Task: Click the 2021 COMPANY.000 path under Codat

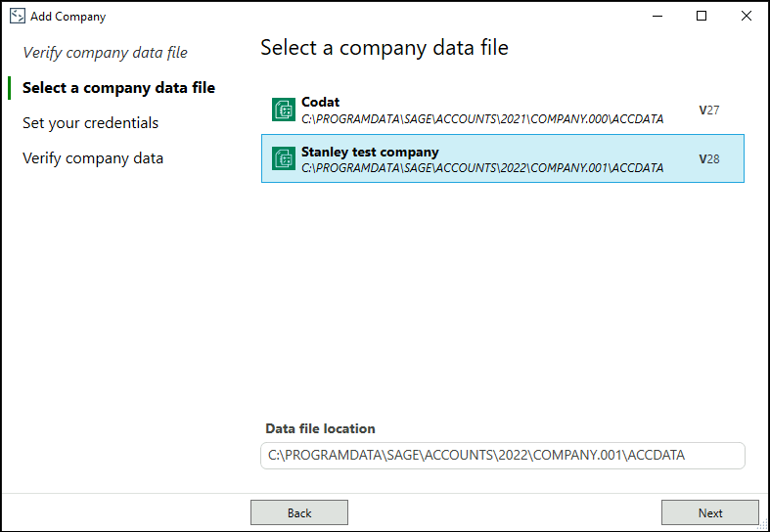Action: pos(481,119)
